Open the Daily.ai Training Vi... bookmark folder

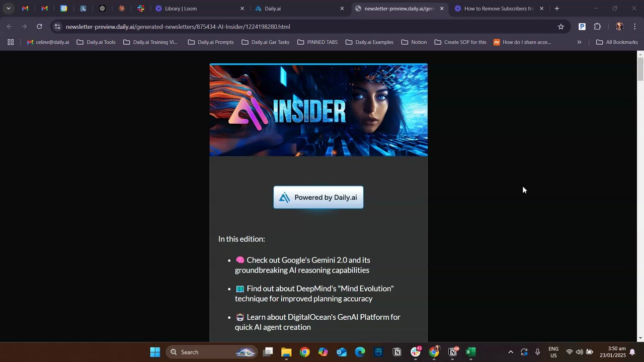[150, 42]
